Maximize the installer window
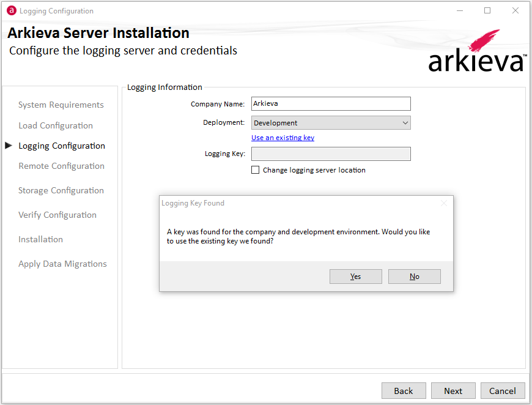The width and height of the screenshot is (532, 405). tap(487, 10)
